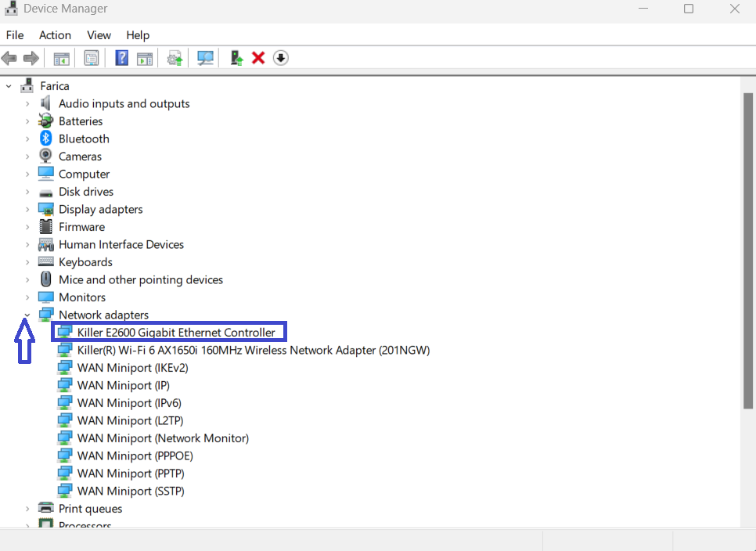Select Killer E2600 Gigabit Ethernet Controller
Viewport: 756px width, 551px height.
point(176,333)
